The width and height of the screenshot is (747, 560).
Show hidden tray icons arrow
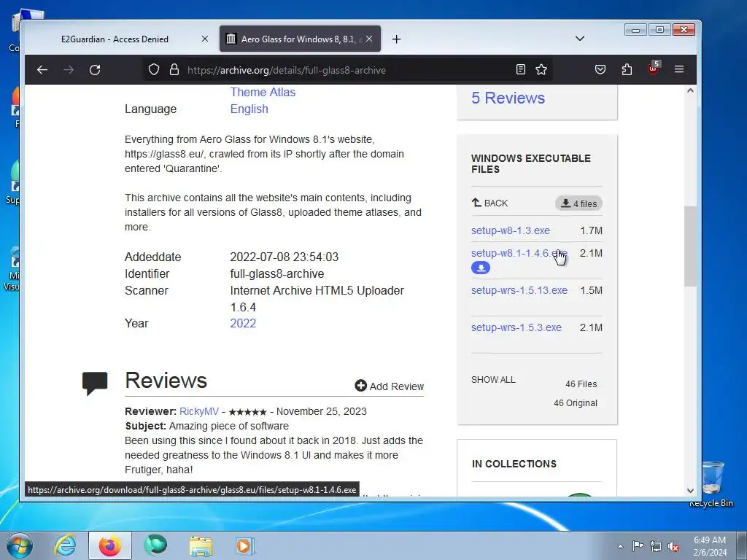pyautogui.click(x=620, y=546)
